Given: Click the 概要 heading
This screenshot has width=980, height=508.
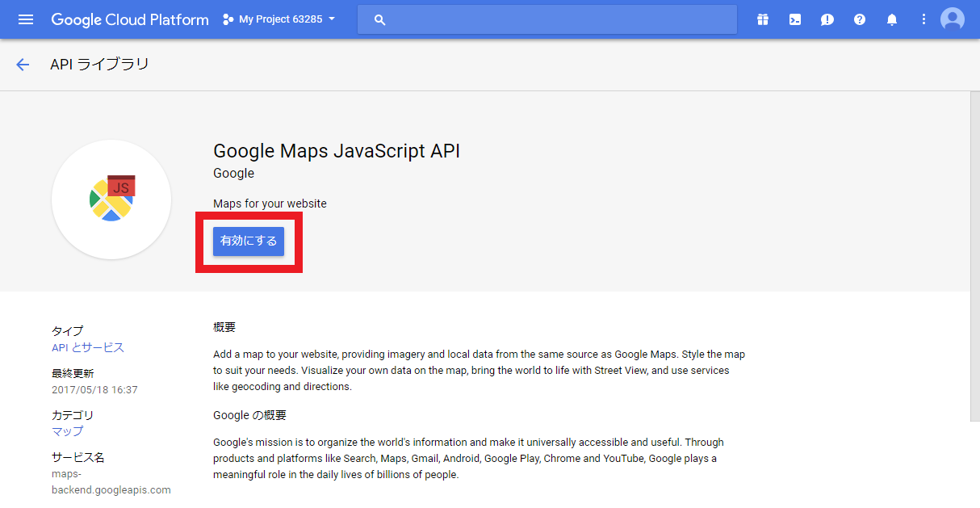Looking at the screenshot, I should (224, 327).
